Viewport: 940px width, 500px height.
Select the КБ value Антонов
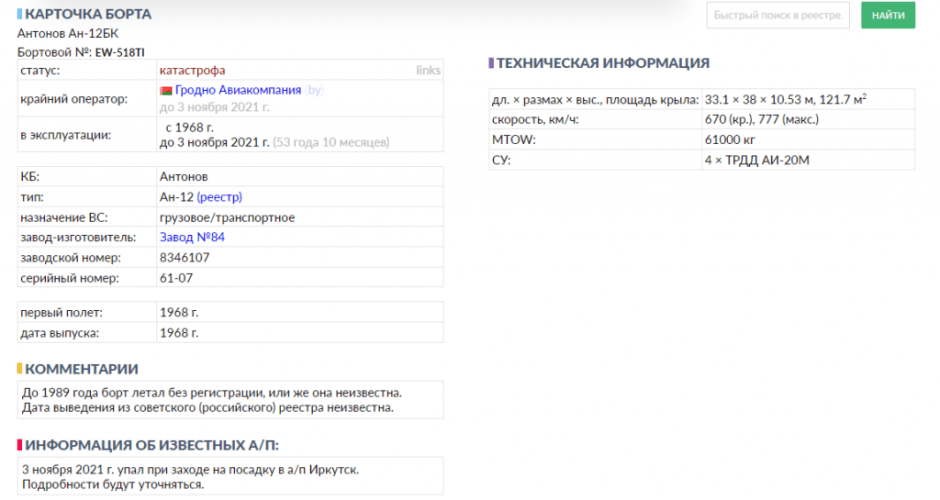pos(183,176)
